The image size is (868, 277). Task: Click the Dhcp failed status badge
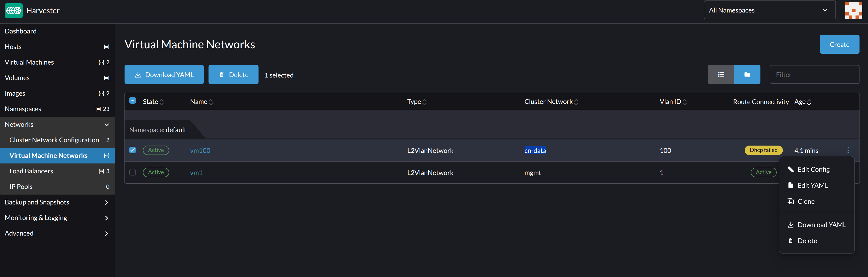tap(764, 150)
